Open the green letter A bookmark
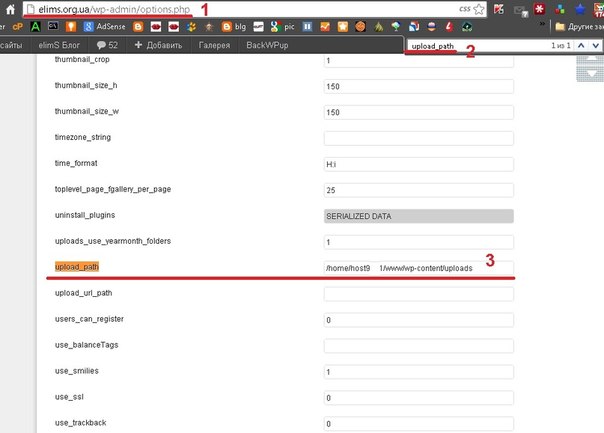 click(x=35, y=27)
